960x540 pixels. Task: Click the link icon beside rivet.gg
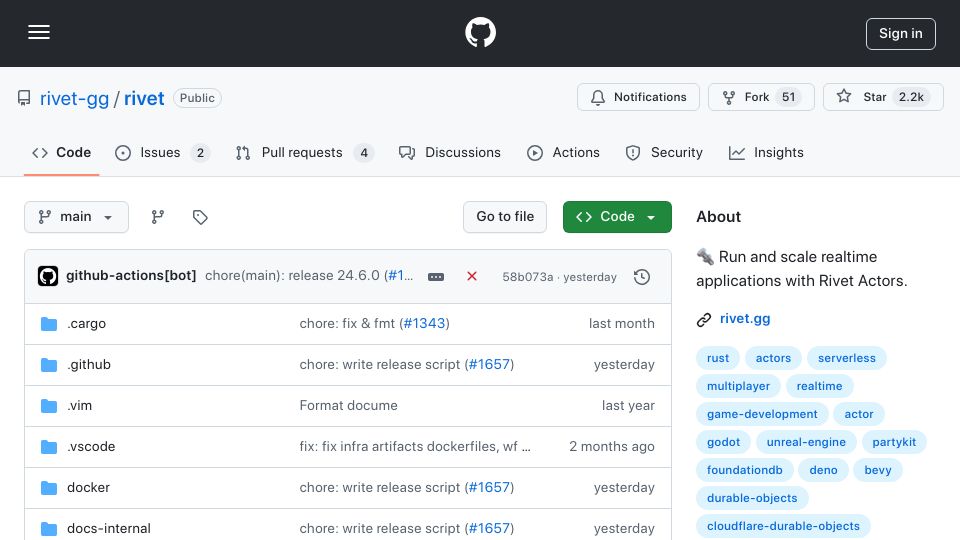click(x=704, y=320)
